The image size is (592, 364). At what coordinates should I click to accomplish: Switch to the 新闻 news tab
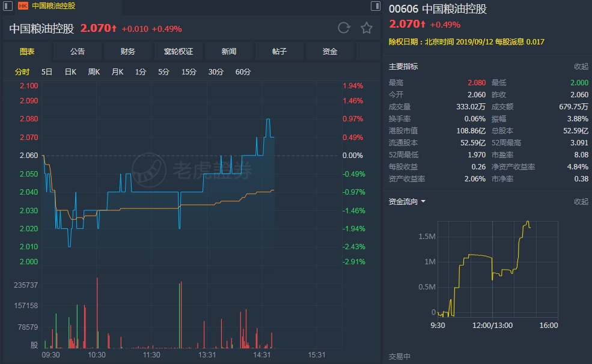tap(229, 51)
